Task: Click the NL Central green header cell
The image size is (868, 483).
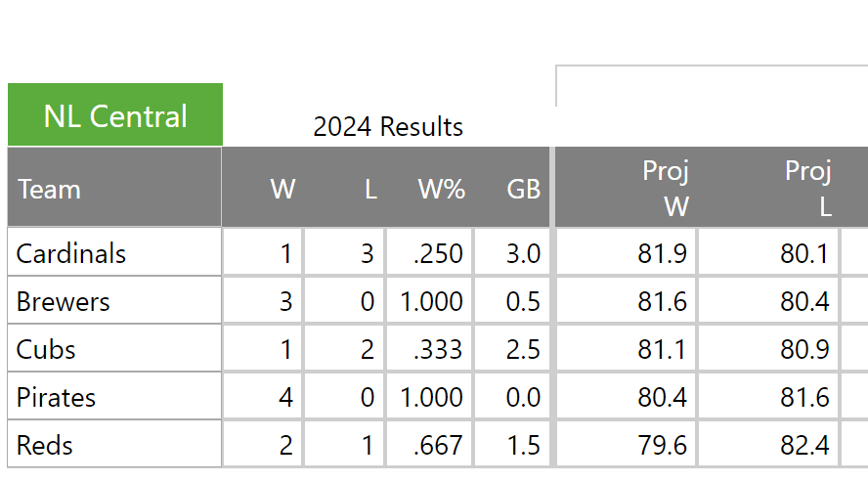Action: coord(115,115)
